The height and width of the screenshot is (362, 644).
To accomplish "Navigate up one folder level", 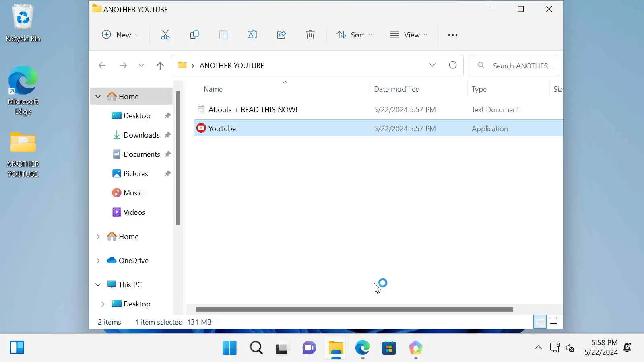I will [160, 66].
